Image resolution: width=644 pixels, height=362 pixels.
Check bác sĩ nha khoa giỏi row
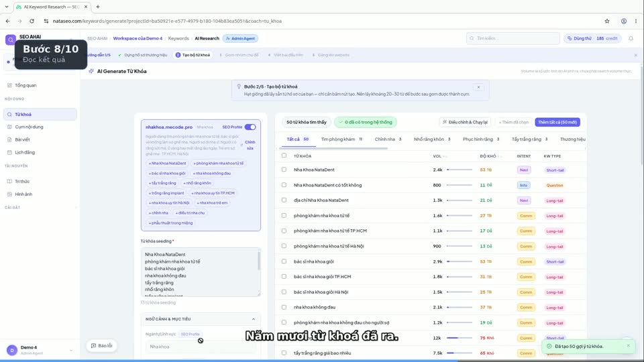point(284,261)
